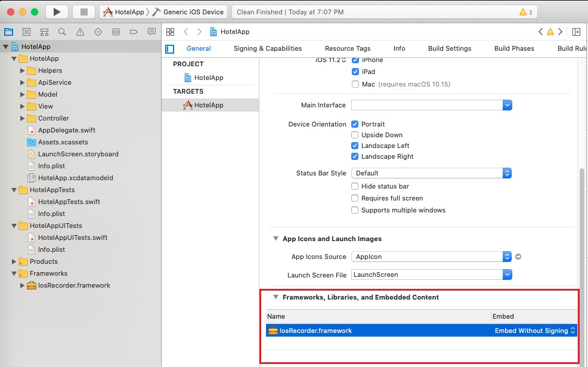Go forward in editor history

pyautogui.click(x=199, y=32)
